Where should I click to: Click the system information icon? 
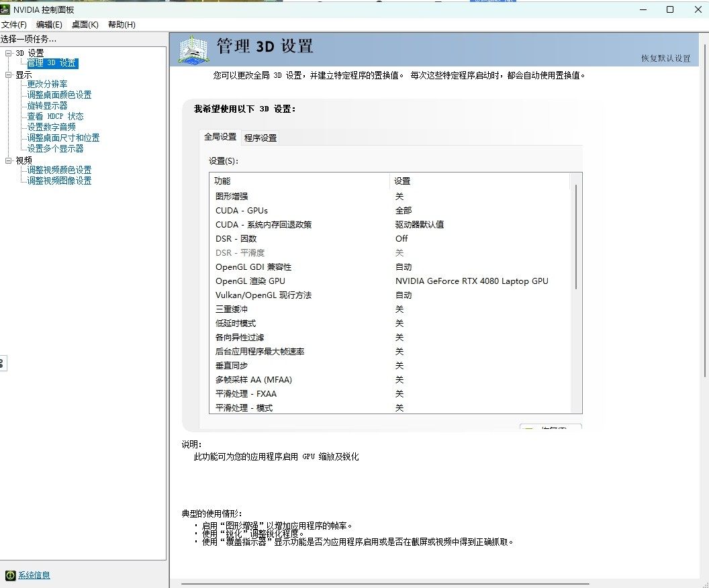tap(10, 575)
